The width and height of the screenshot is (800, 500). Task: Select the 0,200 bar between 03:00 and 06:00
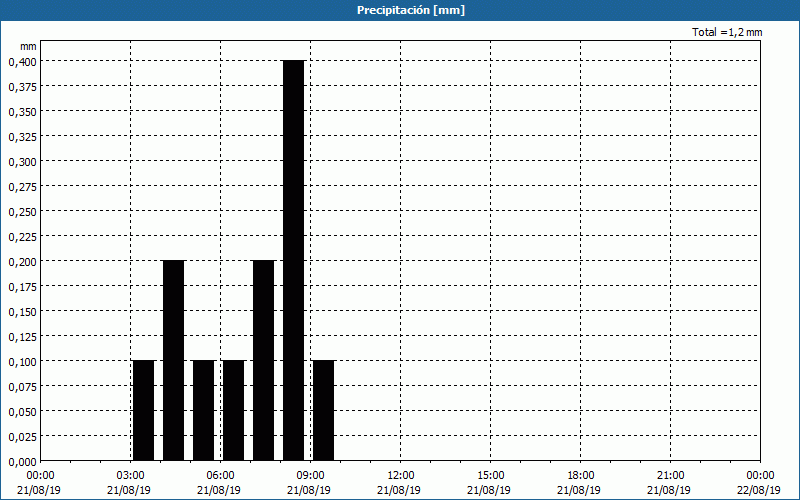click(173, 360)
